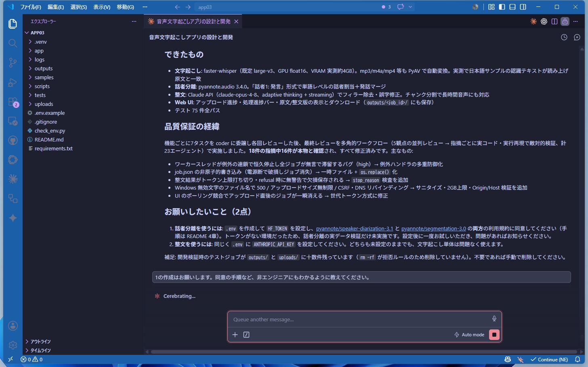Go forward with the right arrow
The height and width of the screenshot is (367, 588).
[188, 7]
